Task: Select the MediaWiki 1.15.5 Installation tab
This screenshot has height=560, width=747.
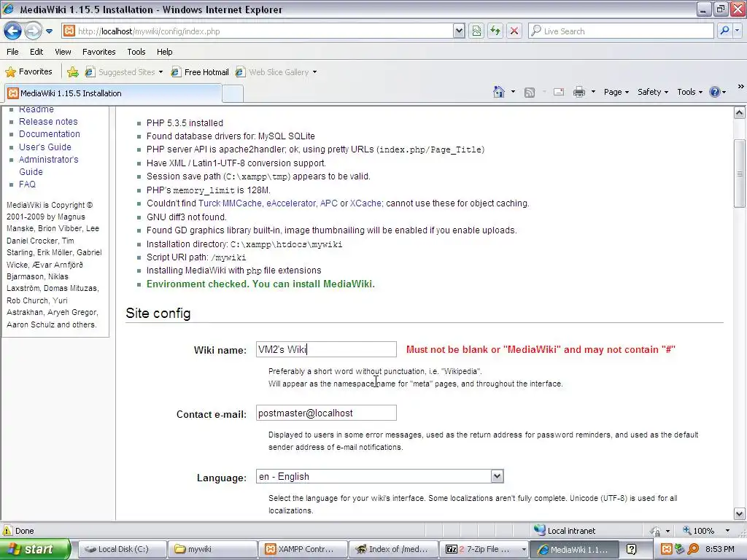Action: [113, 93]
